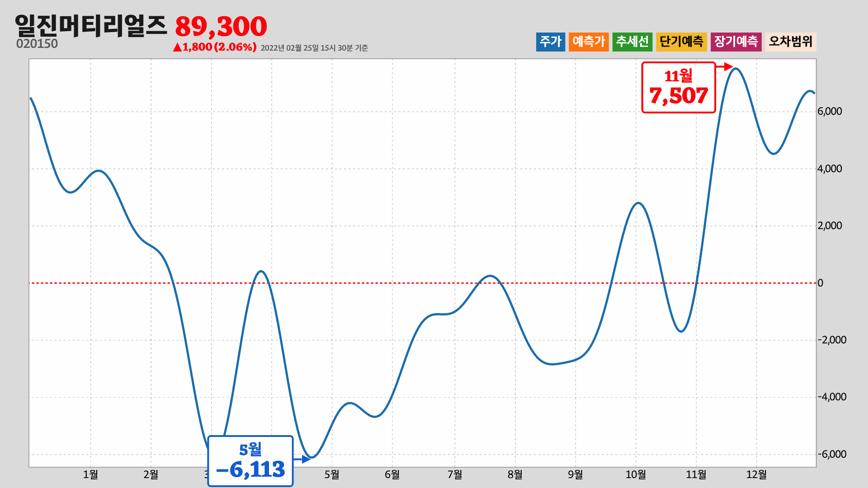Click the 11월 7,507 peak callout

click(679, 87)
